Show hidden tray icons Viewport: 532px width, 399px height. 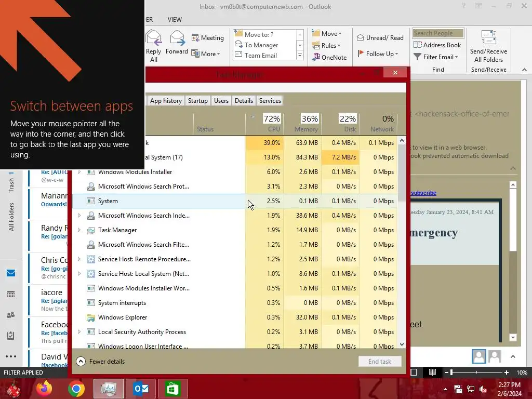click(x=445, y=389)
